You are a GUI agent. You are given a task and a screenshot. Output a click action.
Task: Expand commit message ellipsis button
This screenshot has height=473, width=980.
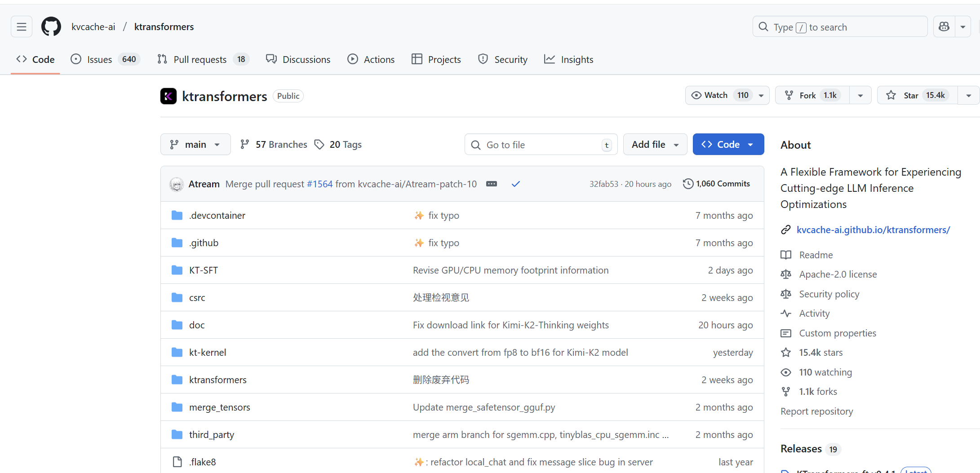pyautogui.click(x=492, y=184)
